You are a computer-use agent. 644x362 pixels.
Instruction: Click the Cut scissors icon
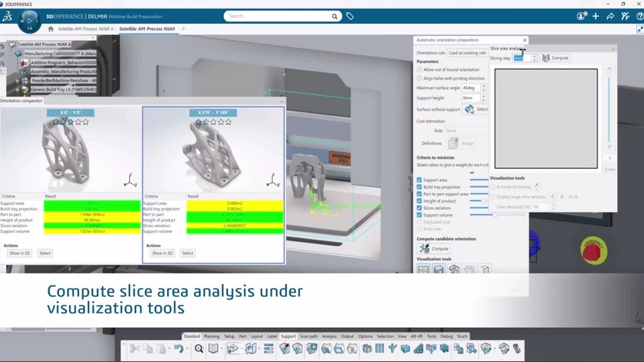coord(135,349)
